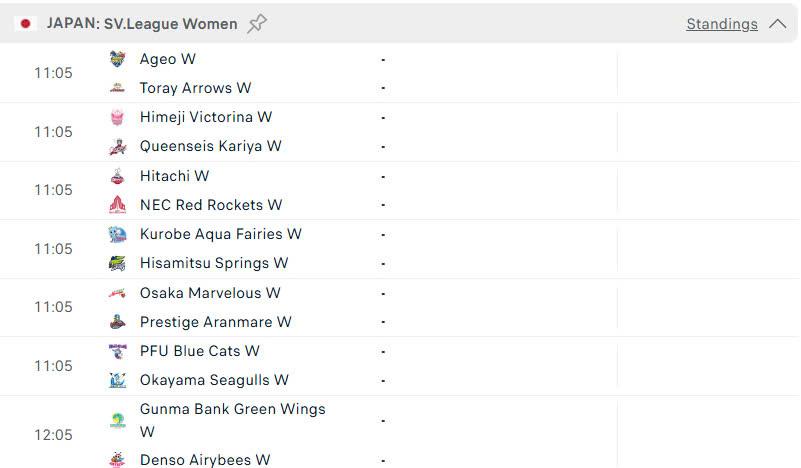The image size is (801, 468).
Task: Click the Queenseis Kariya W logo
Action: click(x=117, y=147)
